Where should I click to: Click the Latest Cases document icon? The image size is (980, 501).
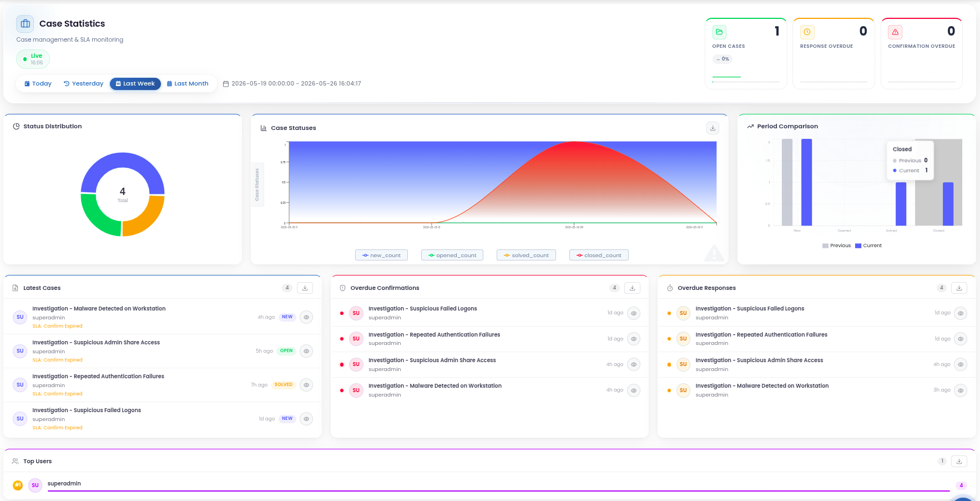(x=16, y=288)
